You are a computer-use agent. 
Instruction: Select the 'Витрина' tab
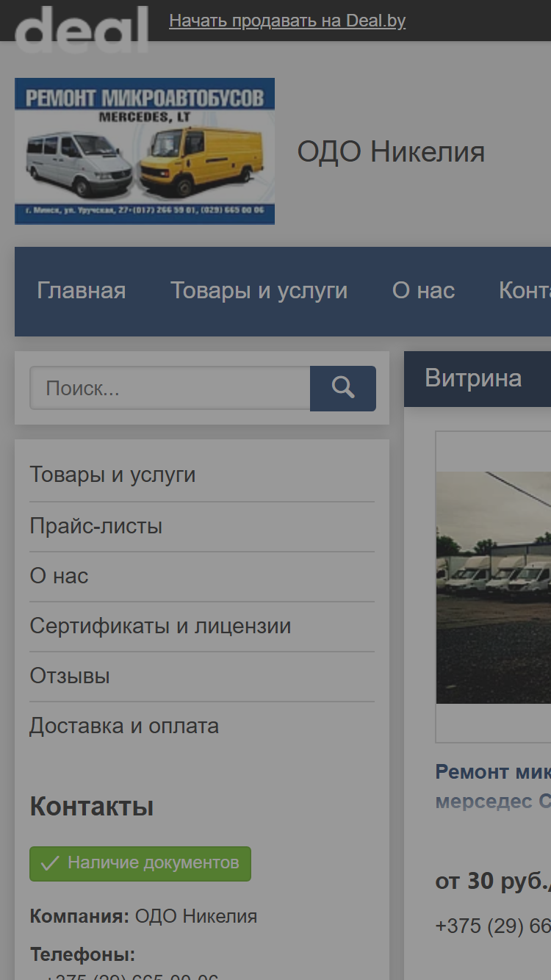click(474, 378)
